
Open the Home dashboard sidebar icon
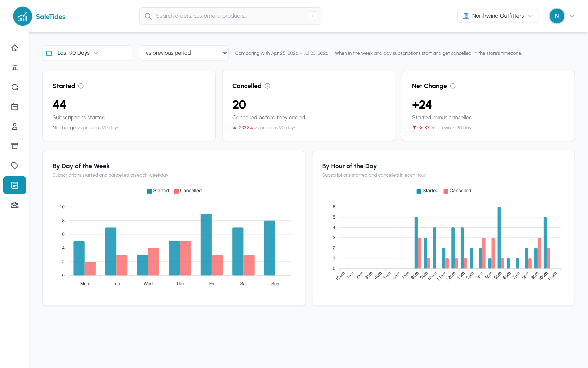click(x=15, y=48)
